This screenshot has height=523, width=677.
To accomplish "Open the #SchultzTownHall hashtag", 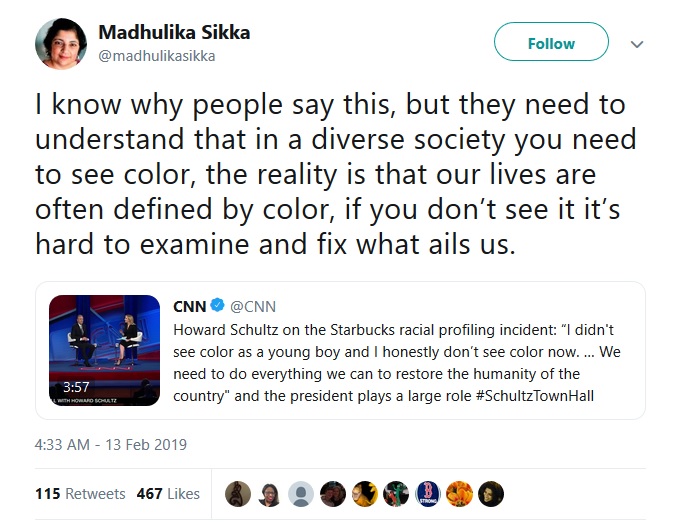I will coord(535,396).
